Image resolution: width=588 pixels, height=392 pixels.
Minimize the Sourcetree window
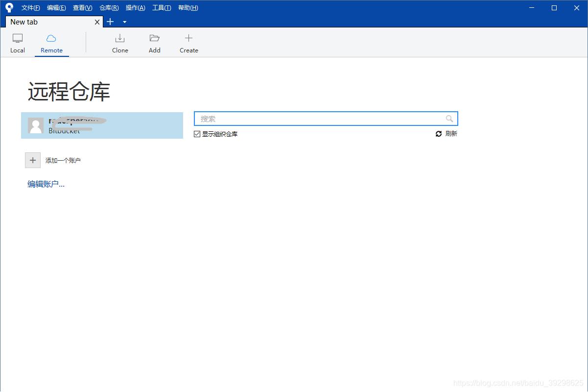click(x=532, y=7)
